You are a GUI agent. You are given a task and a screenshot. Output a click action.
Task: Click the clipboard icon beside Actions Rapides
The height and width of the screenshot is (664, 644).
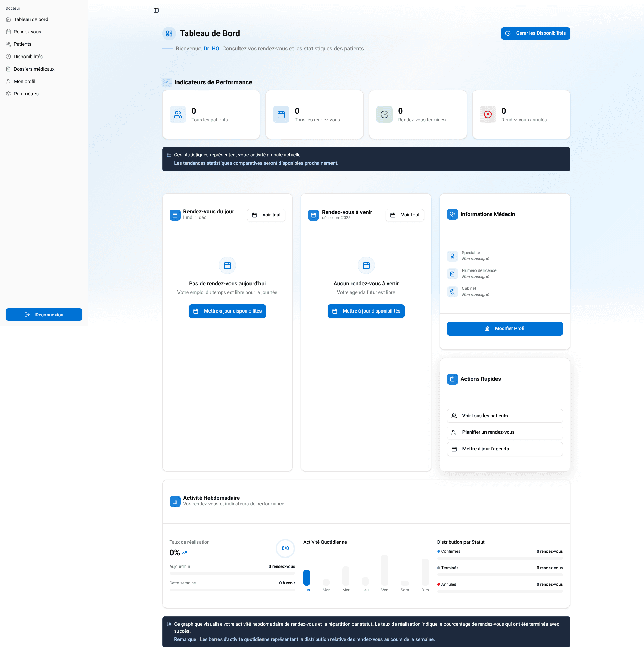coord(452,379)
